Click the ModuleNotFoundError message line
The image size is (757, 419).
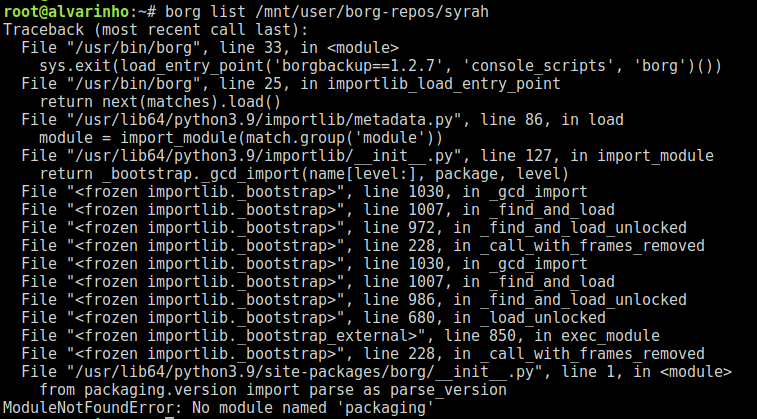click(x=218, y=408)
